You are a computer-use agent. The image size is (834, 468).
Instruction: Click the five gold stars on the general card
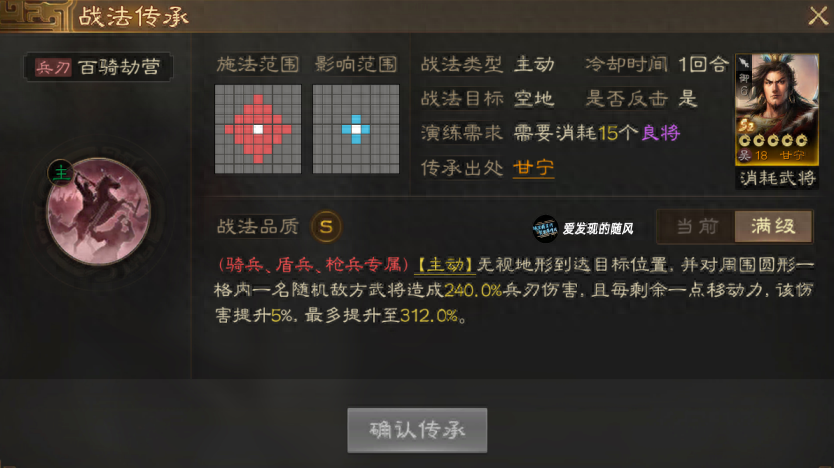click(x=773, y=140)
